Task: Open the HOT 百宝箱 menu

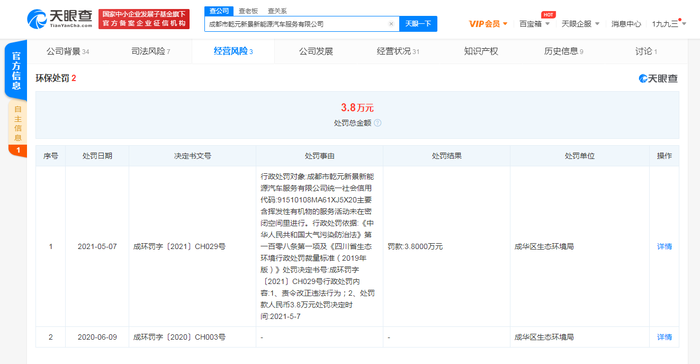Action: 534,24
